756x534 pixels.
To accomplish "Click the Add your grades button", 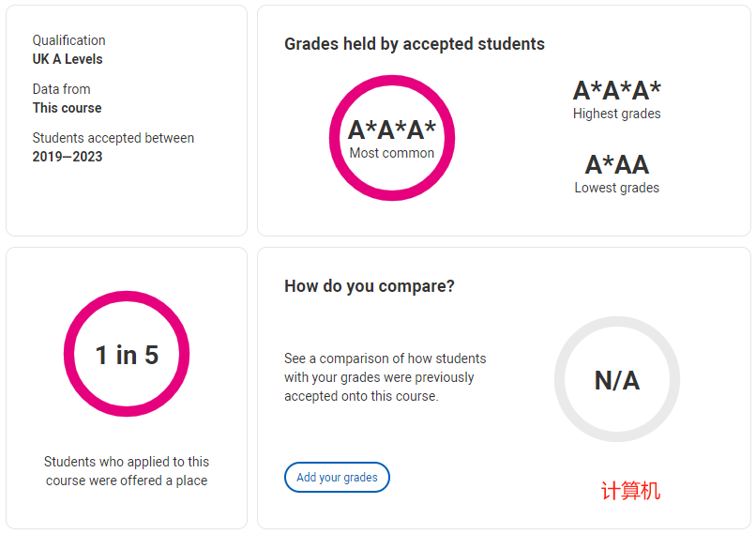I will [337, 477].
